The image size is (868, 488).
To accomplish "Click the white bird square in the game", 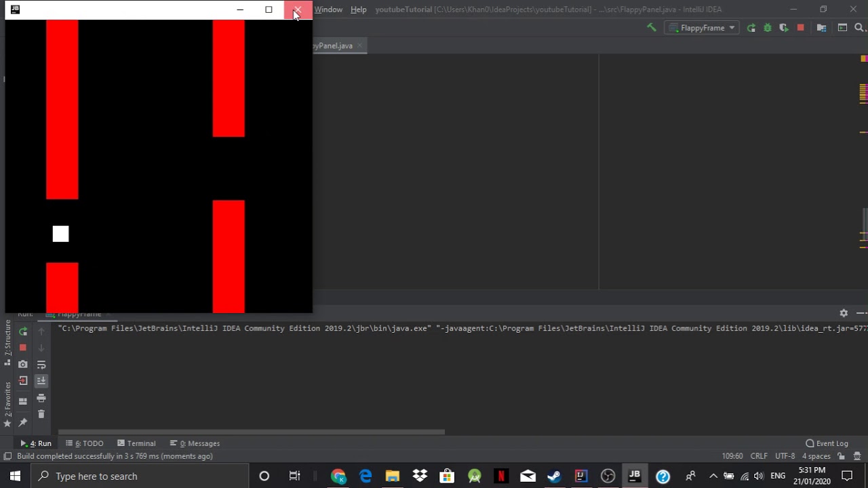I will (61, 234).
